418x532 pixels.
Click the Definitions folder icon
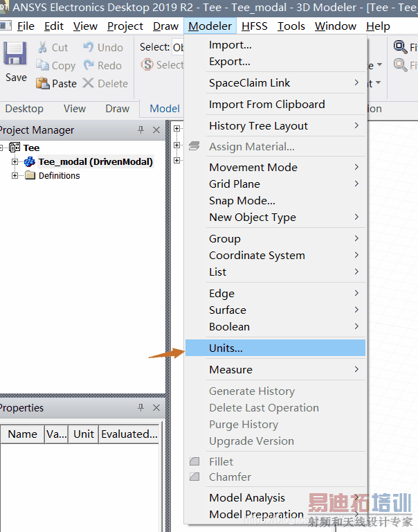coord(30,175)
